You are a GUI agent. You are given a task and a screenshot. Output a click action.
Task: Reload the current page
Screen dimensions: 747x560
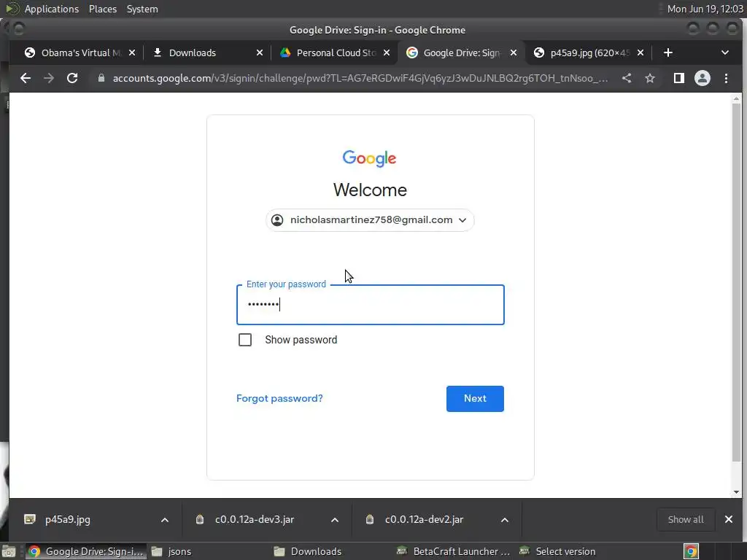(x=72, y=78)
